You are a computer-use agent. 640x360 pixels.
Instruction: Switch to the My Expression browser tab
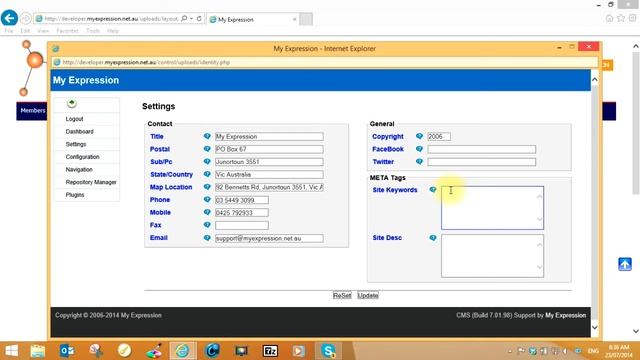click(x=253, y=19)
